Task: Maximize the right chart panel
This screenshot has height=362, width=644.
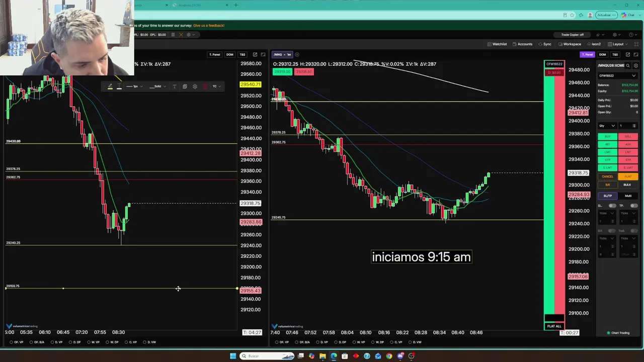Action: tap(635, 54)
